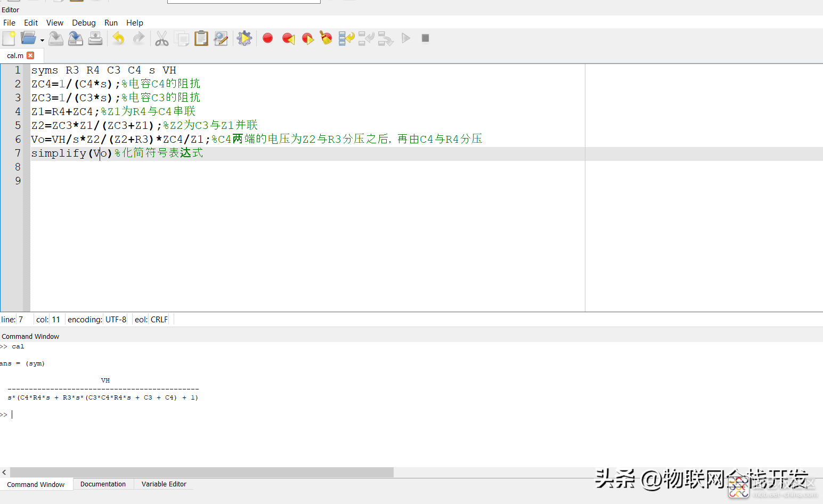The width and height of the screenshot is (823, 504).
Task: Close the cal.m tab
Action: pyautogui.click(x=30, y=55)
